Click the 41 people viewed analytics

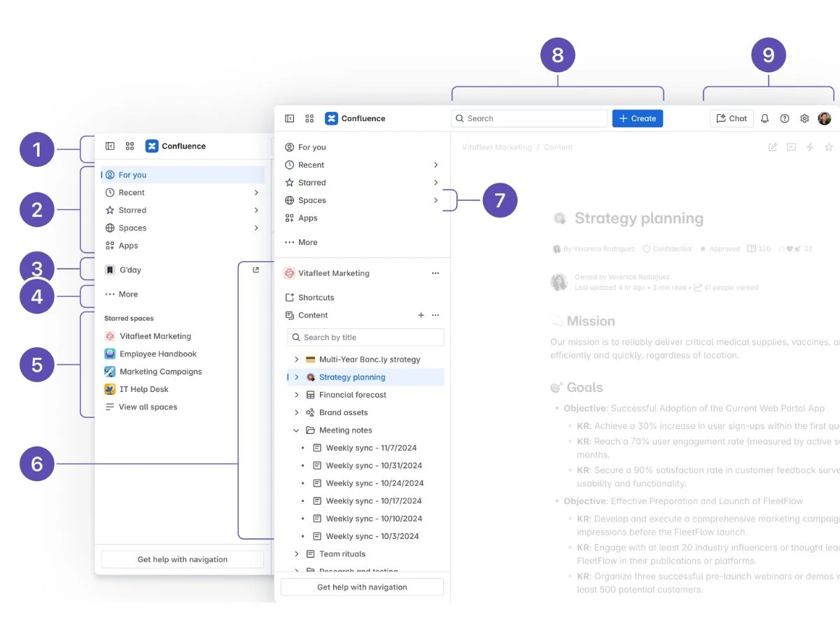726,288
